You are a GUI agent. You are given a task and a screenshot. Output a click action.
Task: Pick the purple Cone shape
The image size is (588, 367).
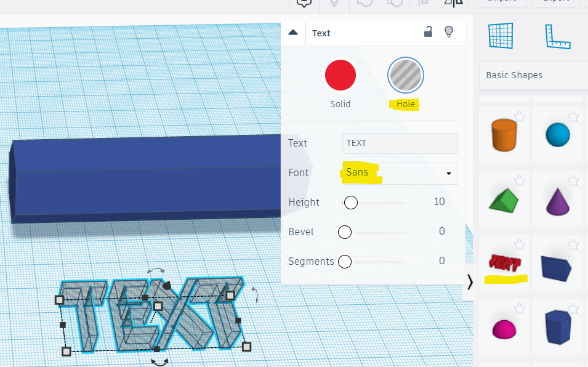tap(558, 201)
